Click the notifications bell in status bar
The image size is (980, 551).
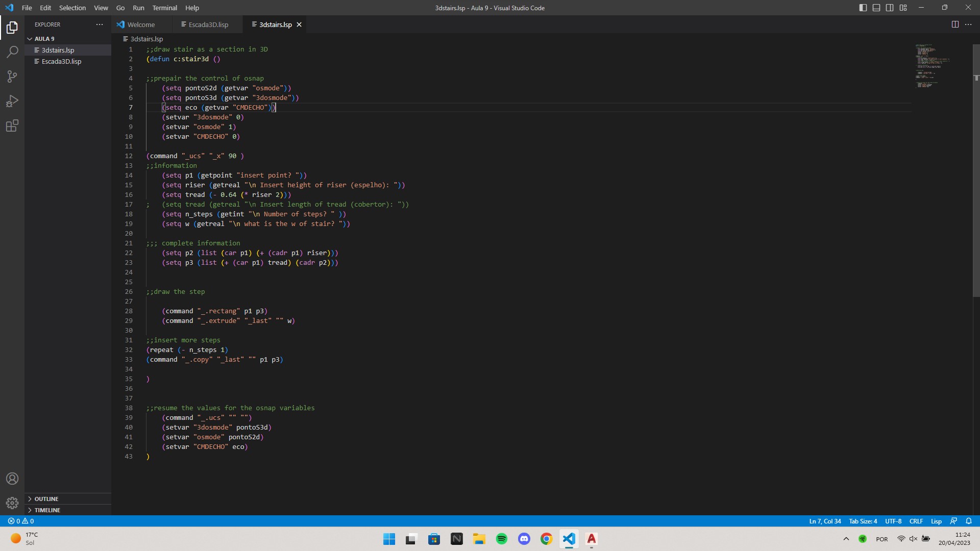click(x=969, y=521)
